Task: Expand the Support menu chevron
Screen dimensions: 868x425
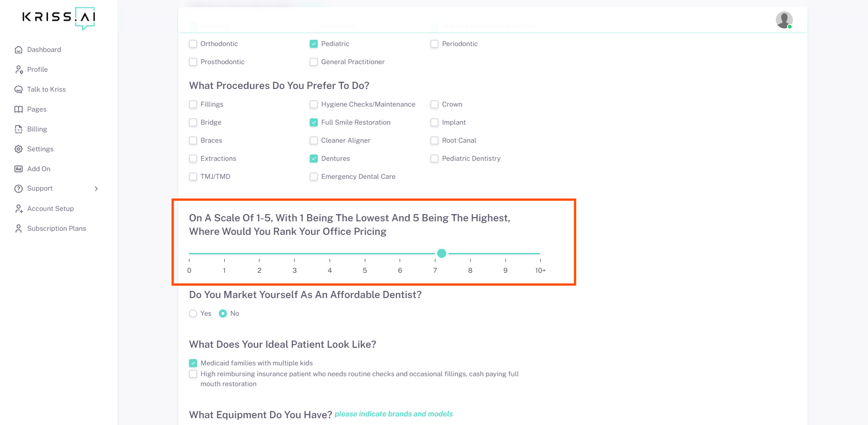Action: point(96,189)
